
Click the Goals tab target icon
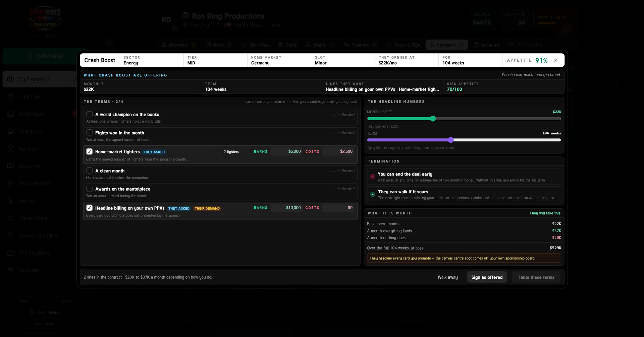click(280, 45)
